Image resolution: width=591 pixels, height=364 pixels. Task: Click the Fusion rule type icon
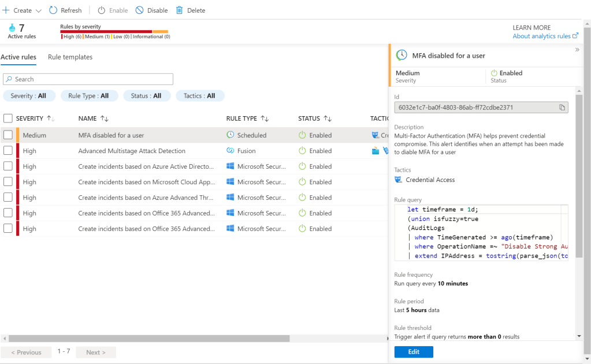[231, 151]
